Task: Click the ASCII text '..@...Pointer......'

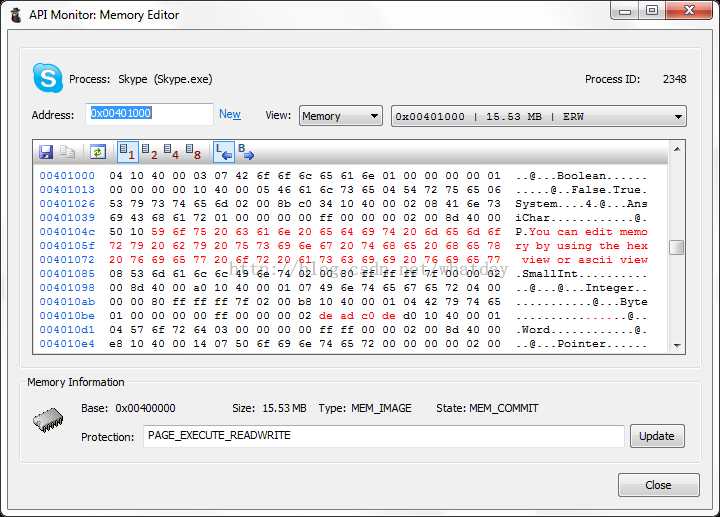Action: point(581,344)
